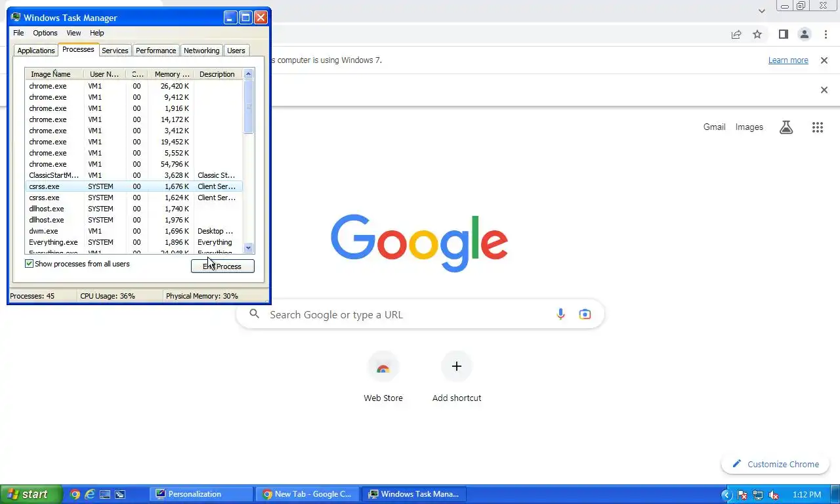The height and width of the screenshot is (504, 840).
Task: Open Chrome's tab search chevron
Action: coord(762,11)
